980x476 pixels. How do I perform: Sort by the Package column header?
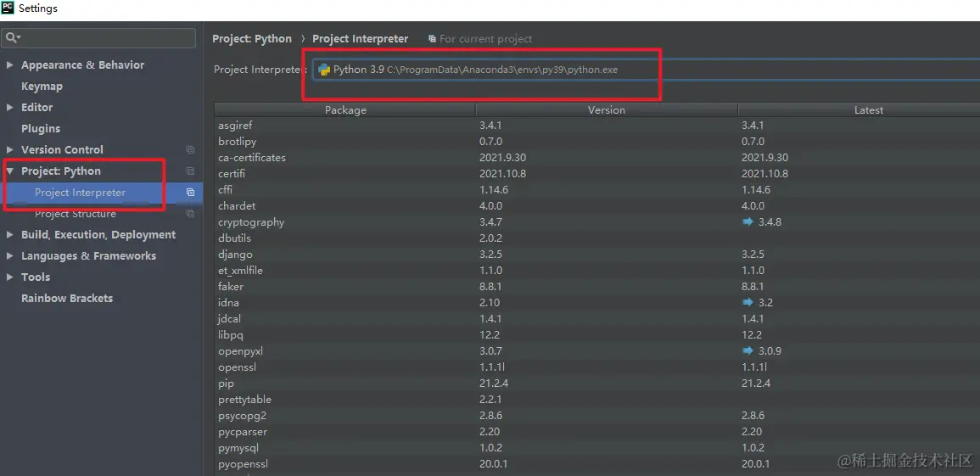click(x=345, y=110)
